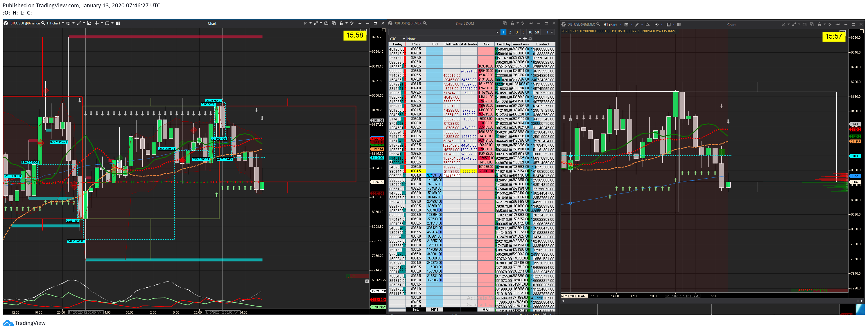
Task: Duplicate the Smart DOM window
Action: (505, 23)
